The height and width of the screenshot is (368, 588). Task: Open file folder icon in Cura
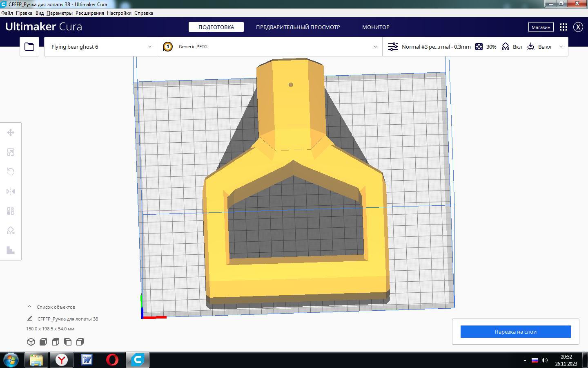click(x=29, y=47)
